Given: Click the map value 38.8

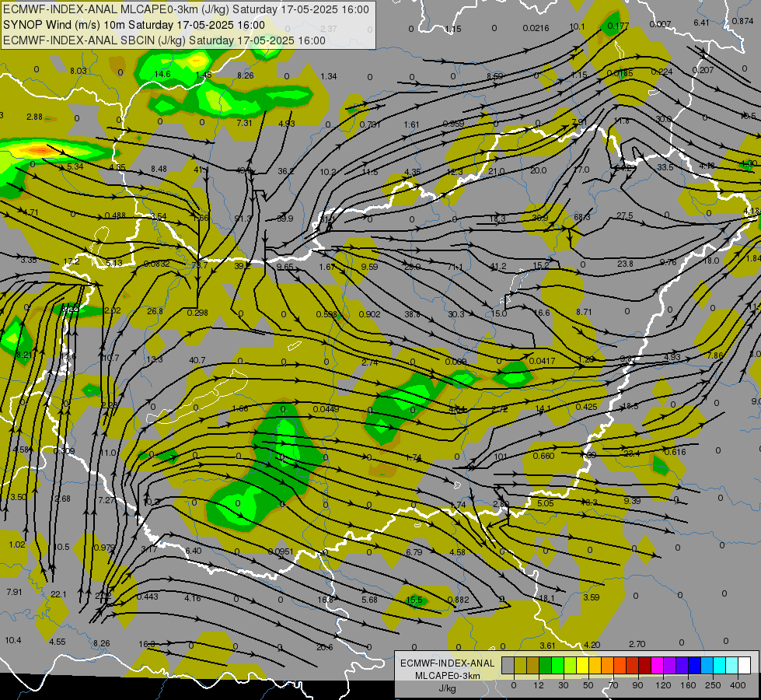Looking at the screenshot, I should pos(412,314).
